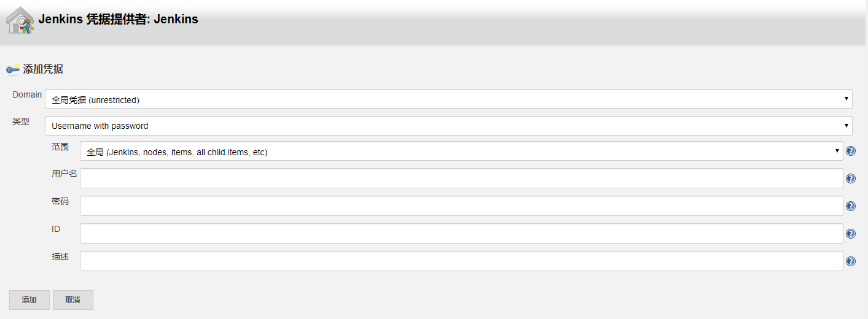Select the ID text input
Screen dimensions: 868x319
pos(461,234)
